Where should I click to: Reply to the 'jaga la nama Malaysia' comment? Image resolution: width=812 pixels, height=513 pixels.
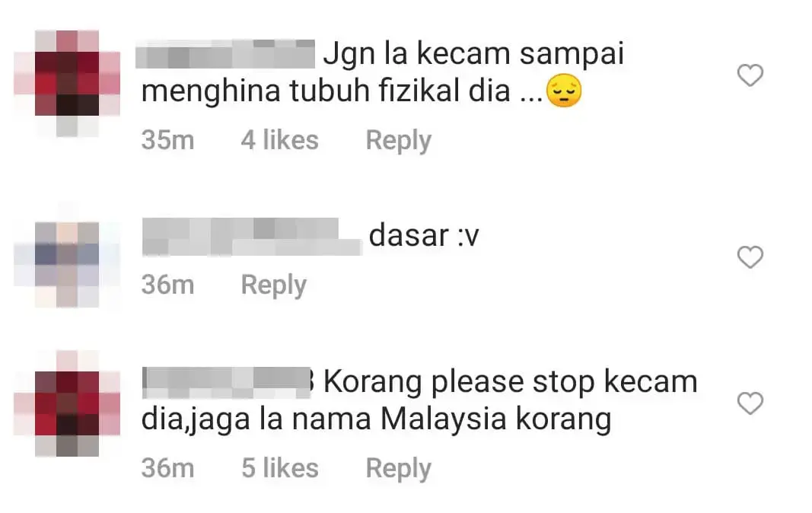point(398,468)
